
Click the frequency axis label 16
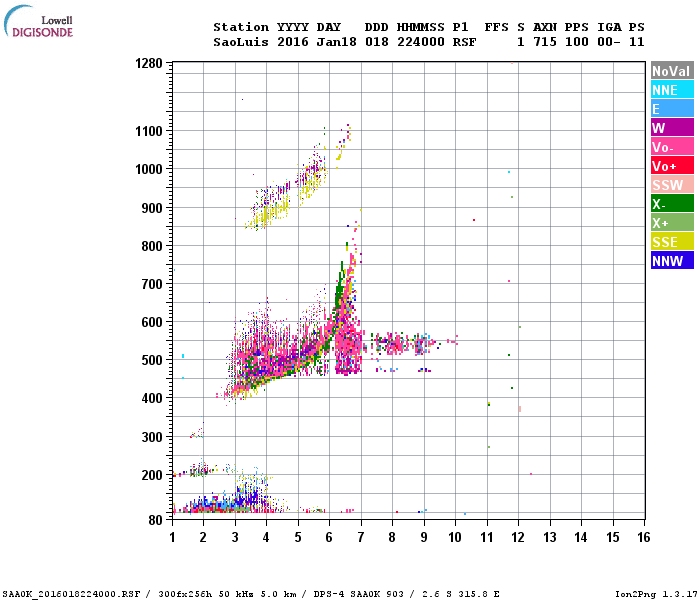(x=644, y=537)
